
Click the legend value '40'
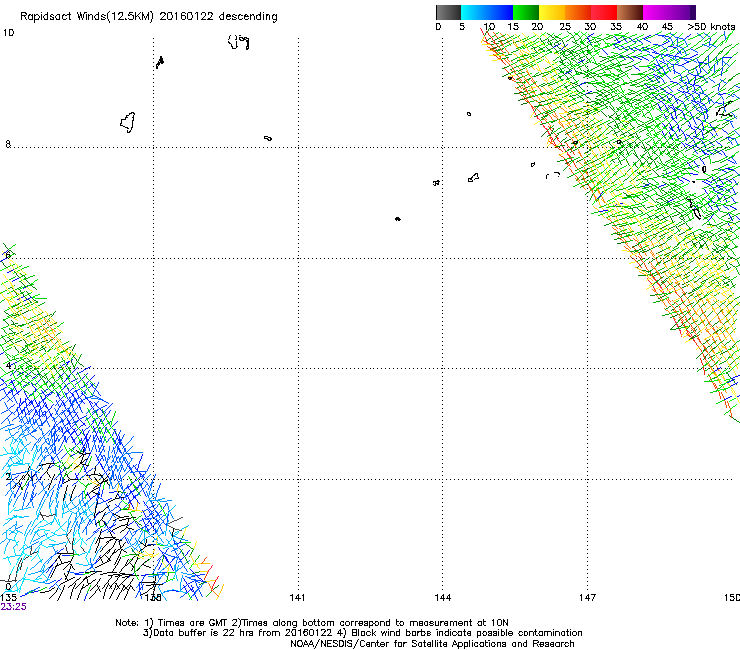coord(642,26)
